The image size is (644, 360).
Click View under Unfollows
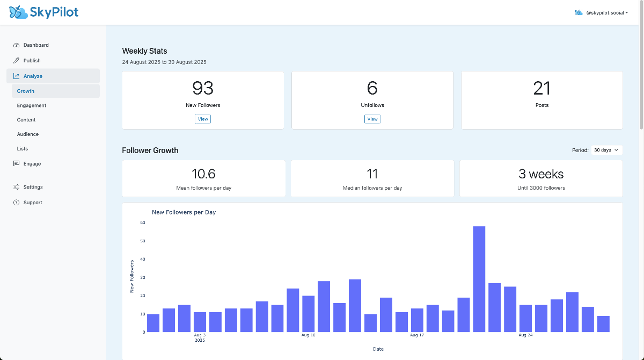(372, 119)
